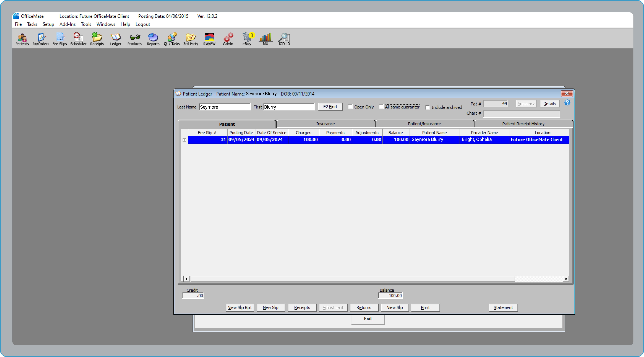The height and width of the screenshot is (357, 644).
Task: Click the Statement button
Action: (503, 307)
